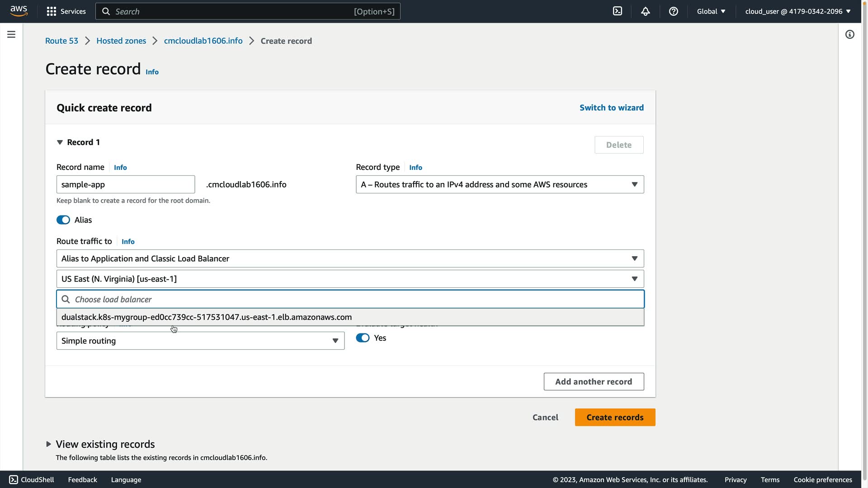Screen dimensions: 868x488
Task: Collapse the Record 1 section
Action: 60,142
